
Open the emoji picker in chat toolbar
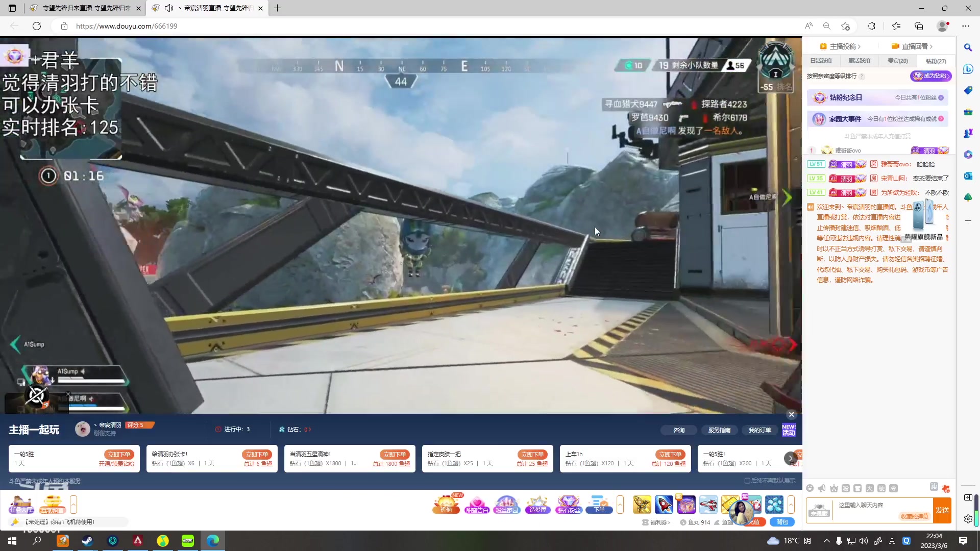[810, 488]
